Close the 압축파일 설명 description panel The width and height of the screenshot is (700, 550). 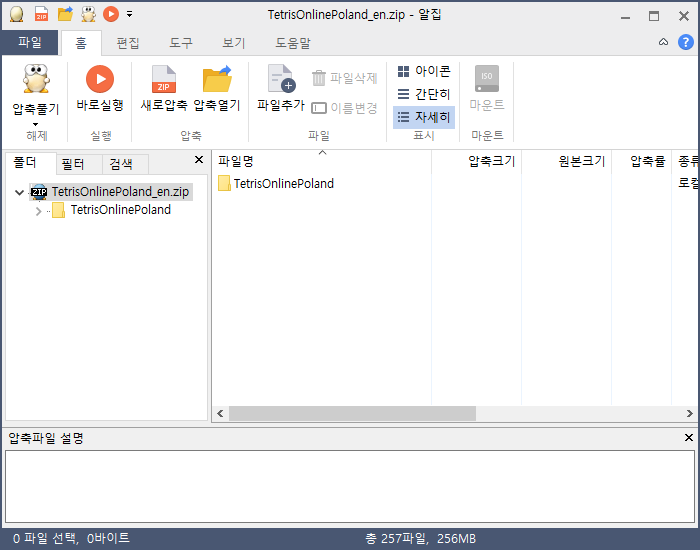coord(689,438)
